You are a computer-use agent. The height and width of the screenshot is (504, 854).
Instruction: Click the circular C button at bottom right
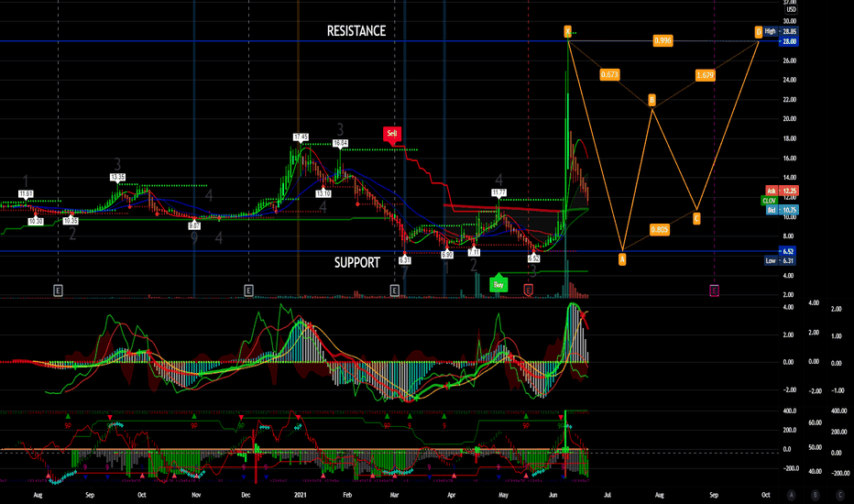point(840,495)
